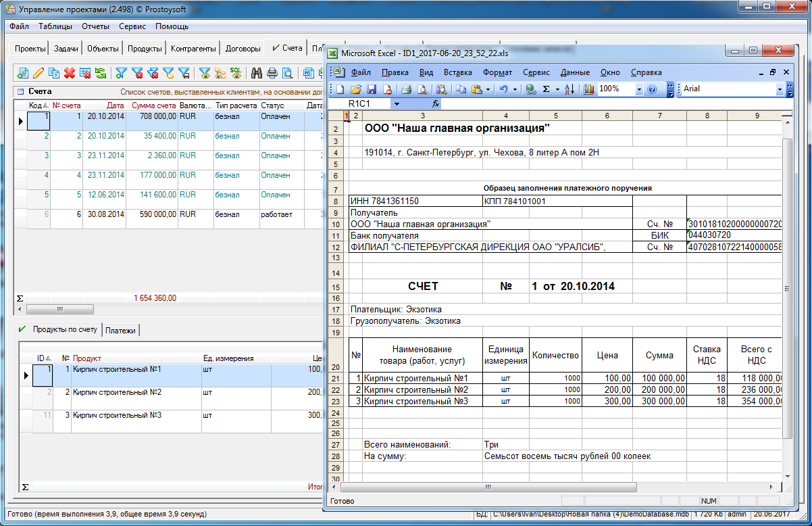Show tree structure view icon

point(220,72)
